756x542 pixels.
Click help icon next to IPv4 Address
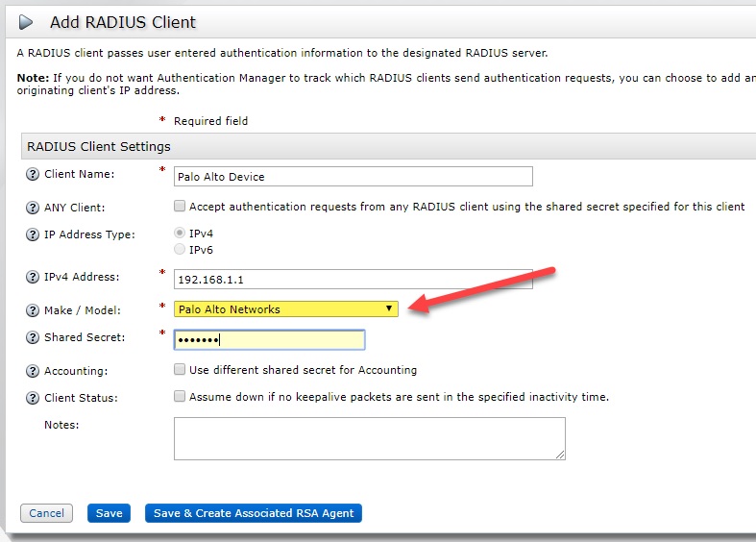click(x=33, y=278)
